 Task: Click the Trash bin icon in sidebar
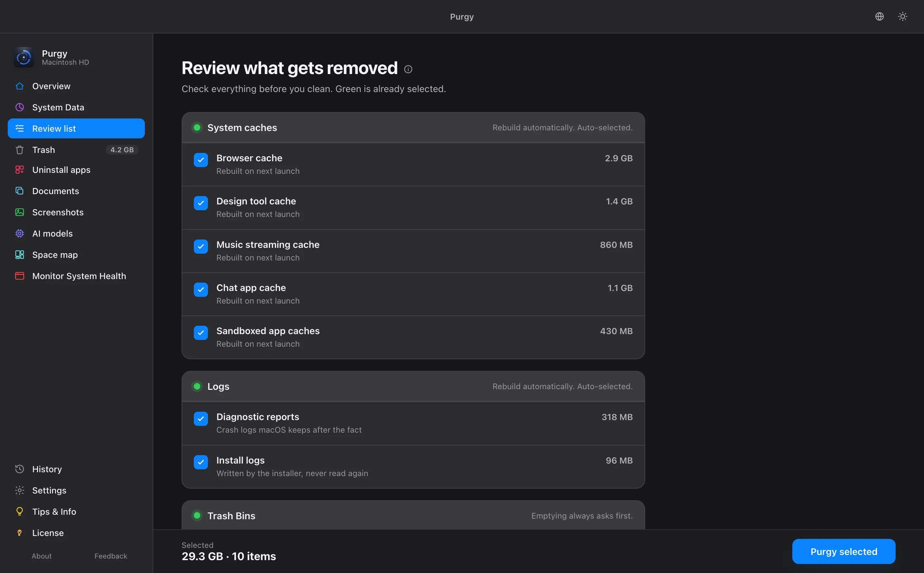pyautogui.click(x=20, y=150)
